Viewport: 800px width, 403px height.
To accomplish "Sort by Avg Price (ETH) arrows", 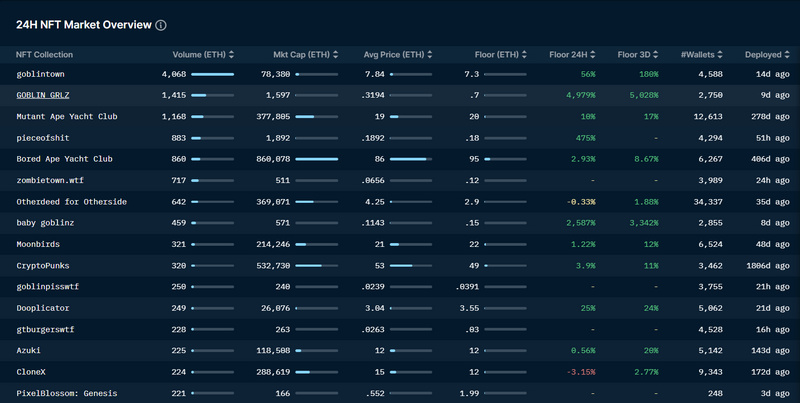I will 430,55.
